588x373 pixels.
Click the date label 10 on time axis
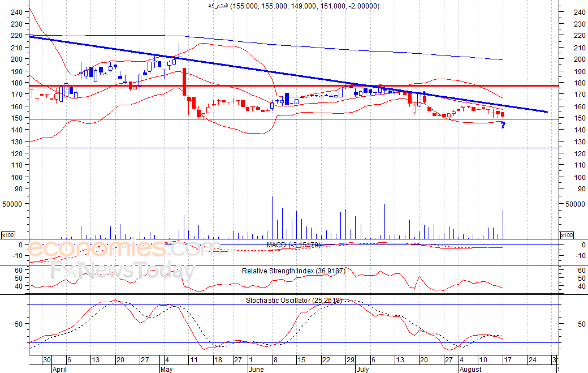[483, 360]
